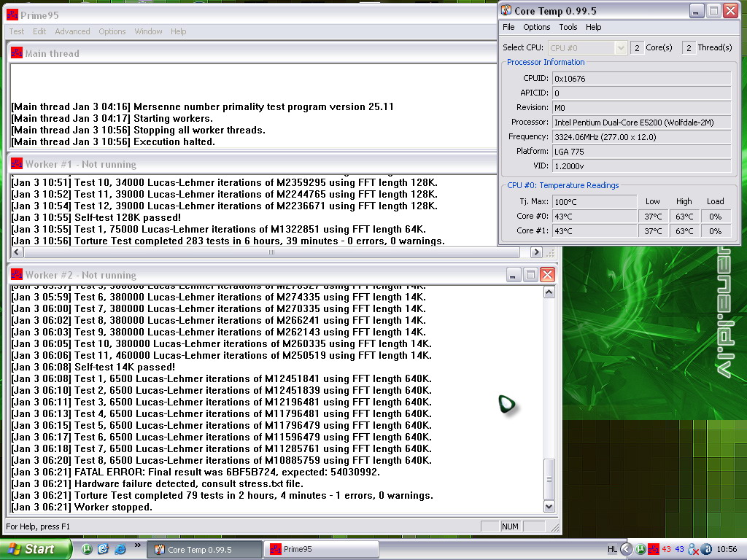
Task: Click the CPUID field value 0x10676
Action: tap(641, 79)
